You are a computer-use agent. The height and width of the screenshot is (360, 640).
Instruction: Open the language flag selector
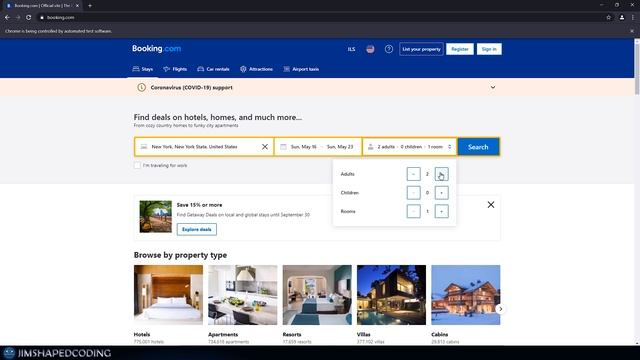click(370, 49)
